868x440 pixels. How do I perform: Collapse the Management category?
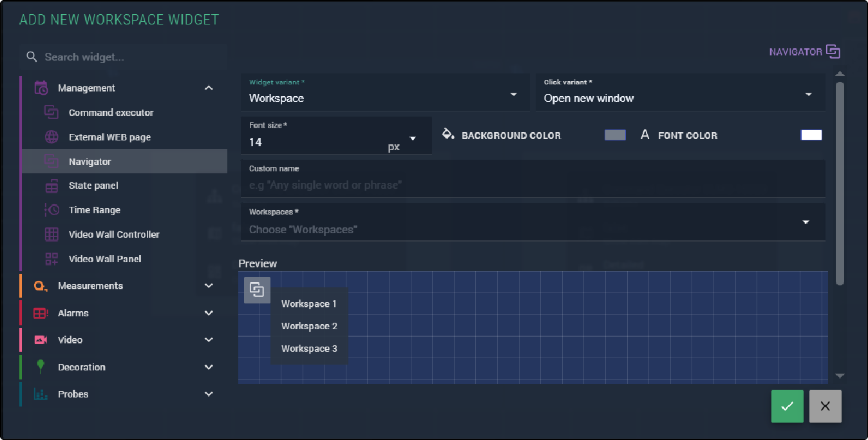tap(208, 88)
